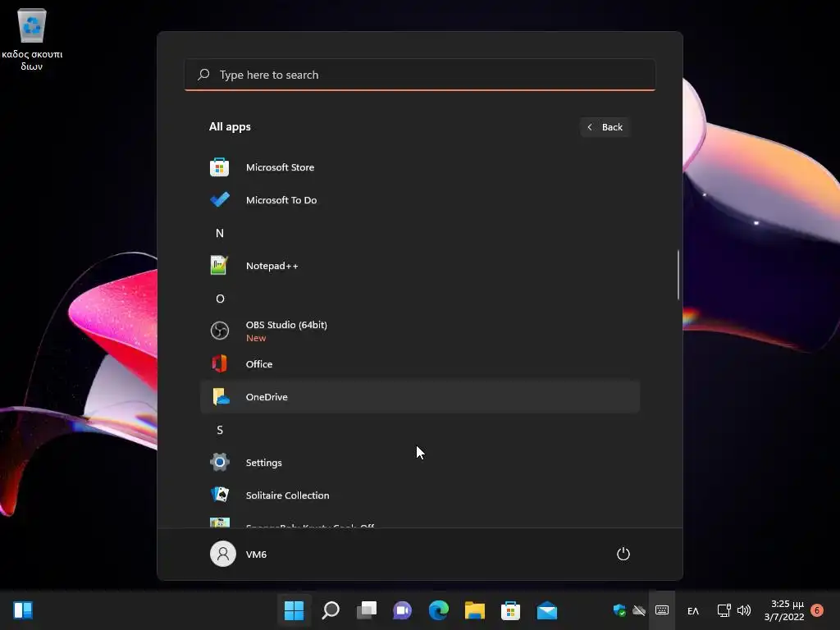840x630 pixels.
Task: Open the Chat app on taskbar
Action: tap(402, 610)
